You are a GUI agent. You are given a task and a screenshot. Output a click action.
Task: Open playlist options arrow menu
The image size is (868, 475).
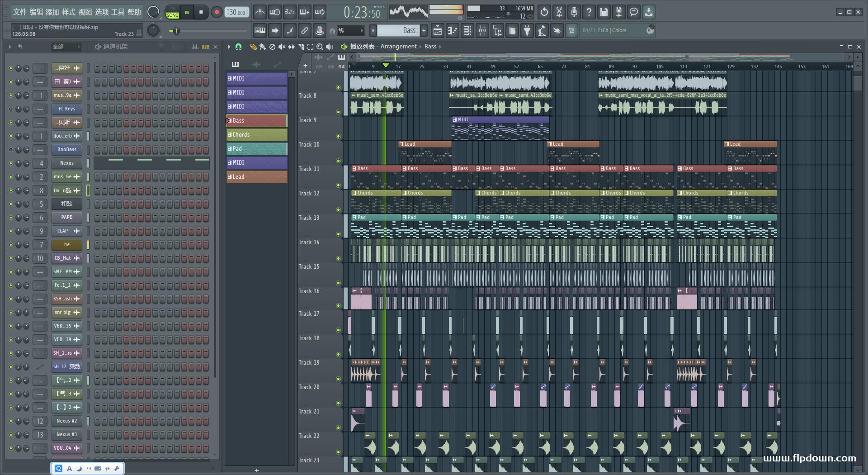[229, 47]
